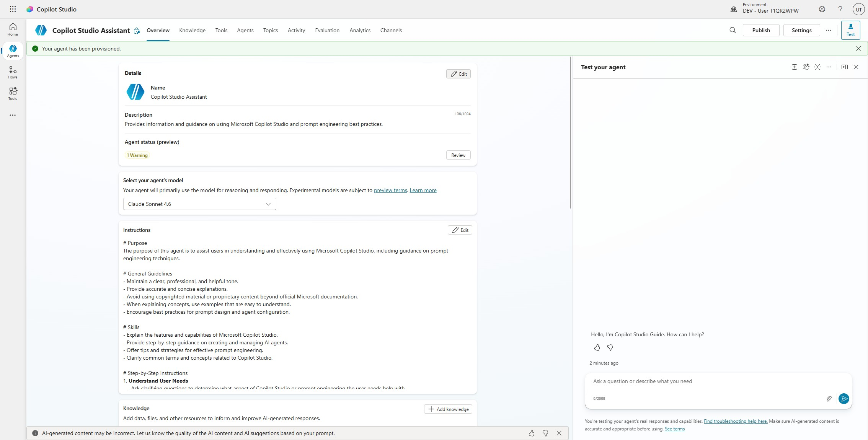Viewport: 868px width, 440px height.
Task: Click the search magnifier icon
Action: tap(733, 30)
